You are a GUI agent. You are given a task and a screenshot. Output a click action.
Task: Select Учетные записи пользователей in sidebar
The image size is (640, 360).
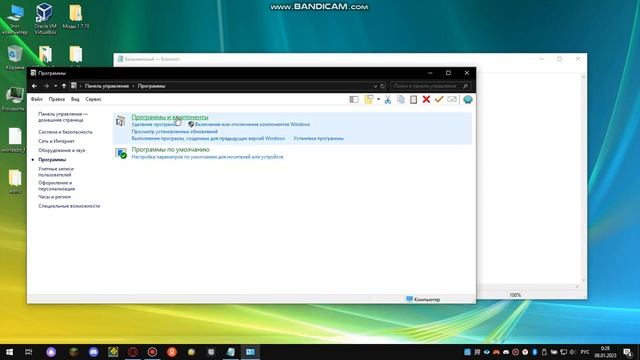56,172
